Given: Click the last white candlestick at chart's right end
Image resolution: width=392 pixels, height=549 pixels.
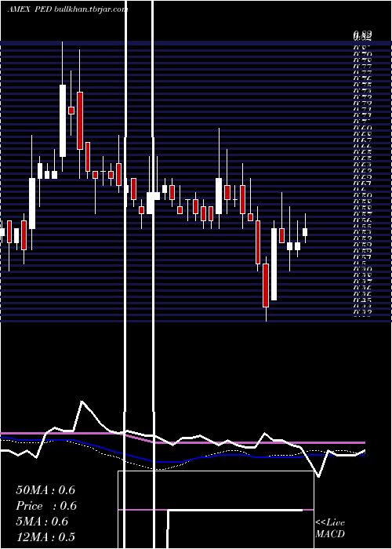Looking at the screenshot, I should (305, 232).
